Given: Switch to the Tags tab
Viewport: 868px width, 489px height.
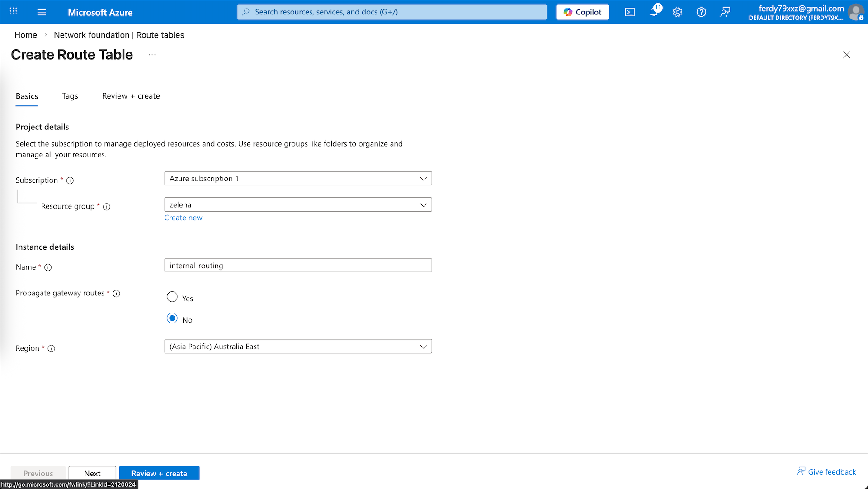Looking at the screenshot, I should [x=70, y=96].
